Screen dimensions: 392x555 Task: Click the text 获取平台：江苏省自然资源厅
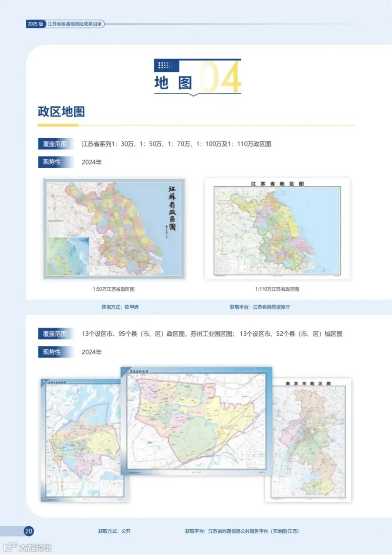pos(260,307)
